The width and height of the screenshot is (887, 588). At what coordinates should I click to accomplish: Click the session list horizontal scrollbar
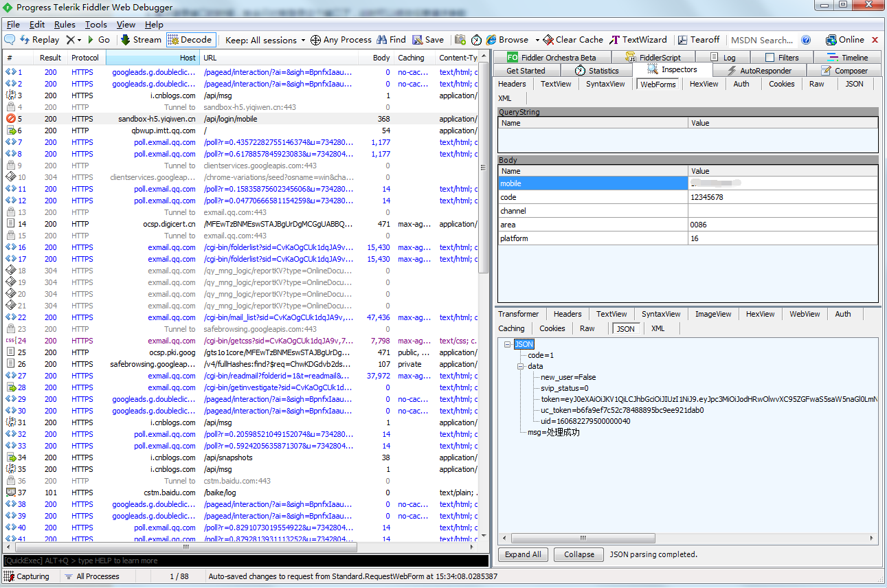coord(186,547)
